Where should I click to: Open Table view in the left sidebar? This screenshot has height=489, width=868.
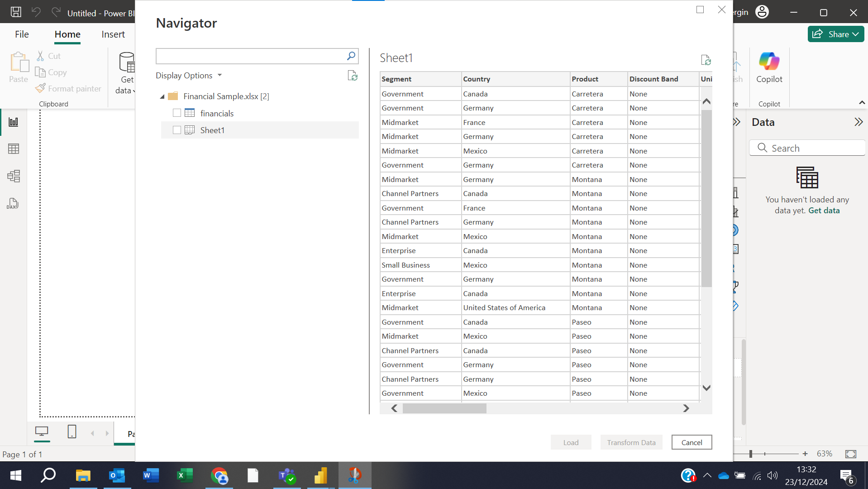[14, 149]
